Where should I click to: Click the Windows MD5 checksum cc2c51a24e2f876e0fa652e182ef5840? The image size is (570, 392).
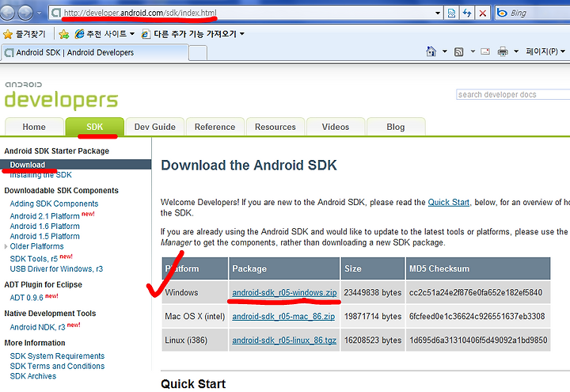pyautogui.click(x=476, y=293)
